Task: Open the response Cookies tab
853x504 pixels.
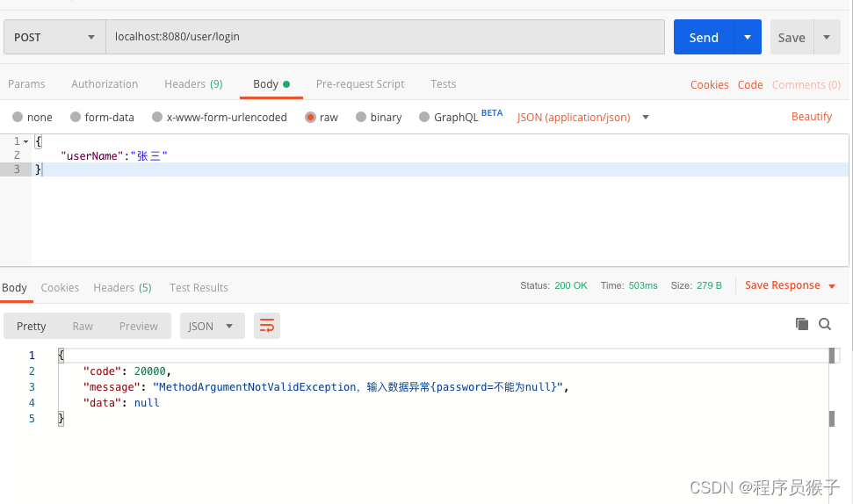Action: click(60, 288)
